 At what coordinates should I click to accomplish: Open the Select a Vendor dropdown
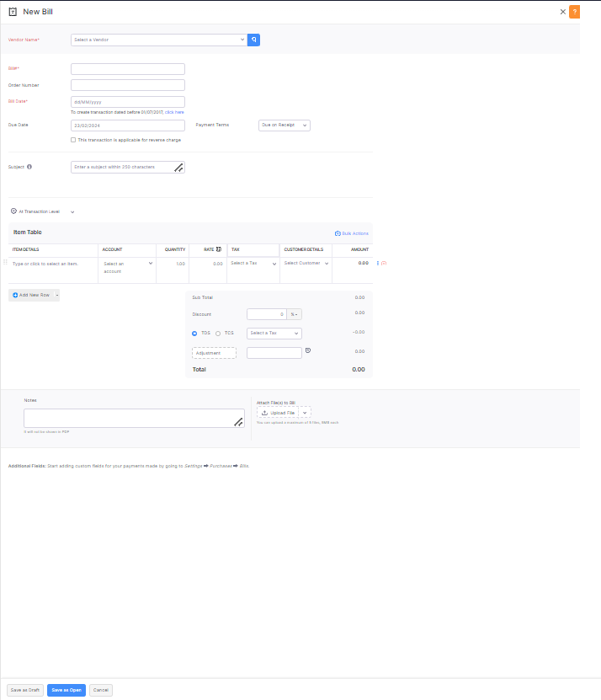[159, 40]
